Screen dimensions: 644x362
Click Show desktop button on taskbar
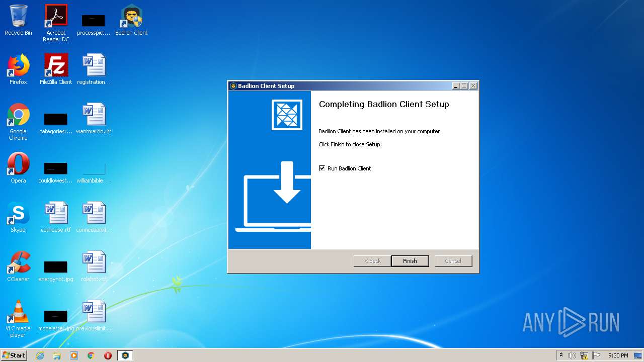click(638, 355)
